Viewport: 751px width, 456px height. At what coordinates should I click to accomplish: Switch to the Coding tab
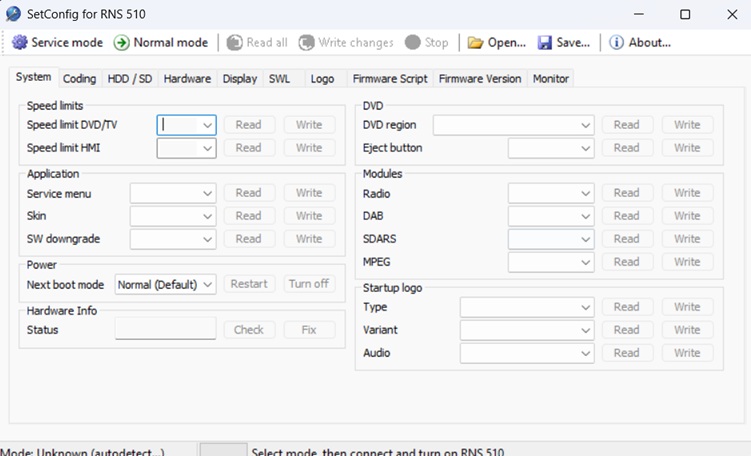79,79
